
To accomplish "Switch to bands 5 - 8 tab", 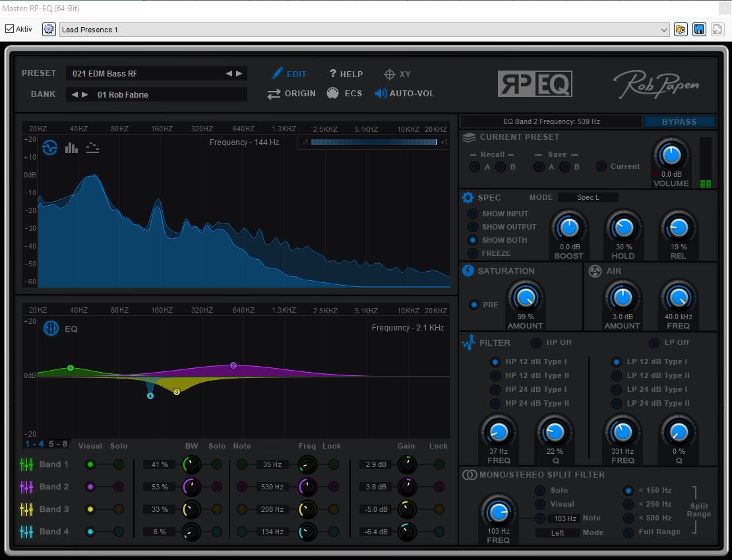I will point(58,444).
